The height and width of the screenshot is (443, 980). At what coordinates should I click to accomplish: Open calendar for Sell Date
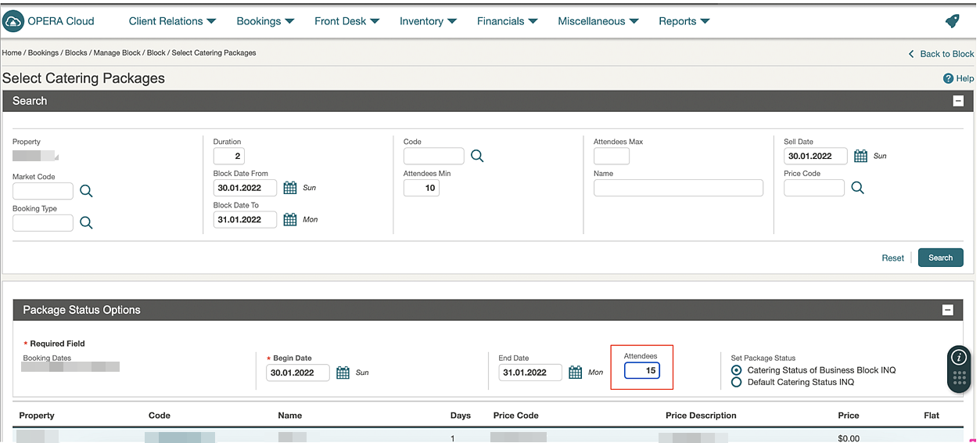[860, 156]
